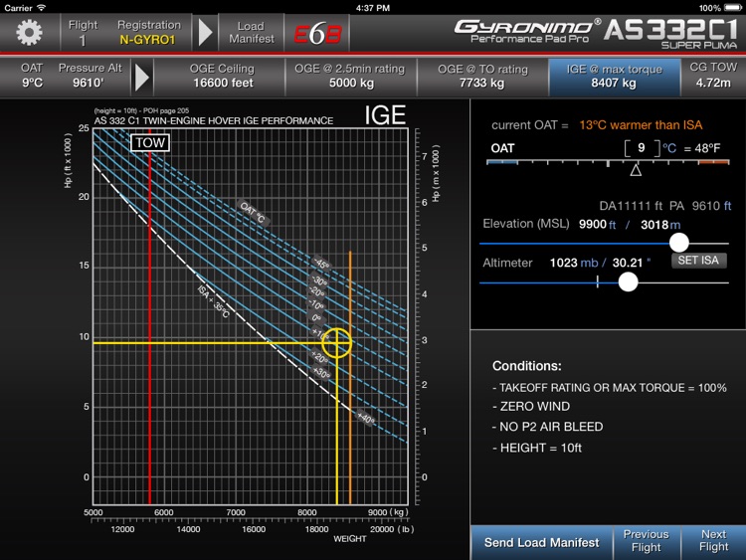Tap the Gyronimo Performance Pad Pro logo
The image size is (746, 560).
527,32
